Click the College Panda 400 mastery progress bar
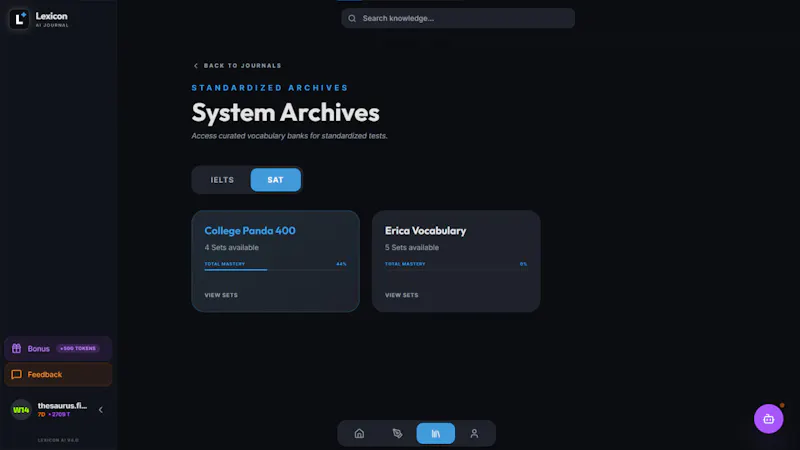800x450 pixels. coord(276,270)
